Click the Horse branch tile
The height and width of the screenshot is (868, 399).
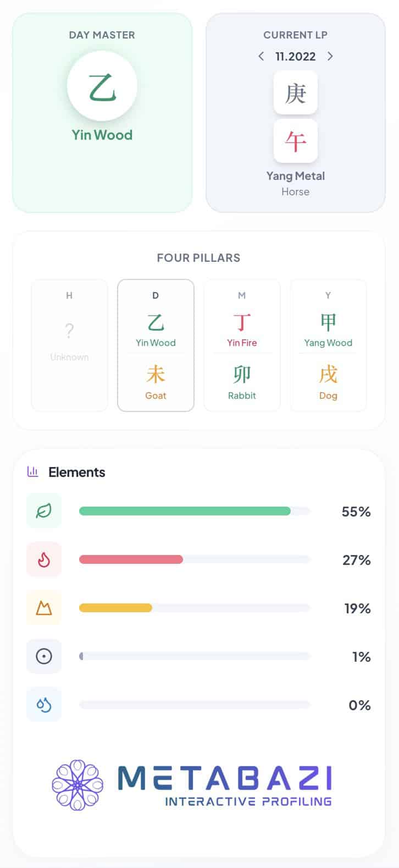[296, 141]
